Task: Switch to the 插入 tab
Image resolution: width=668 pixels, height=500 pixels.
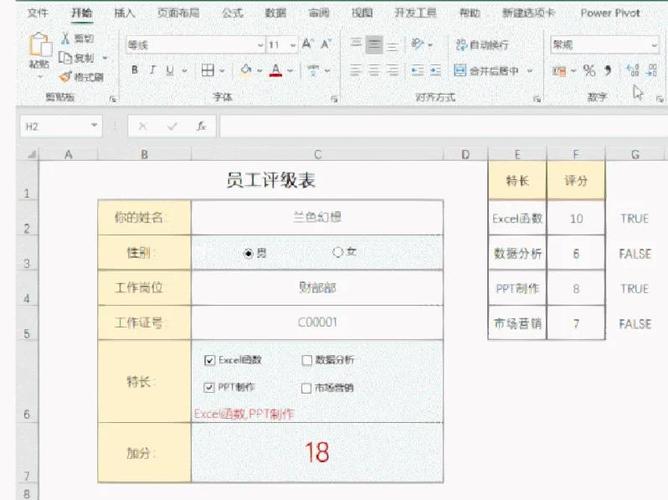Action: click(x=125, y=13)
